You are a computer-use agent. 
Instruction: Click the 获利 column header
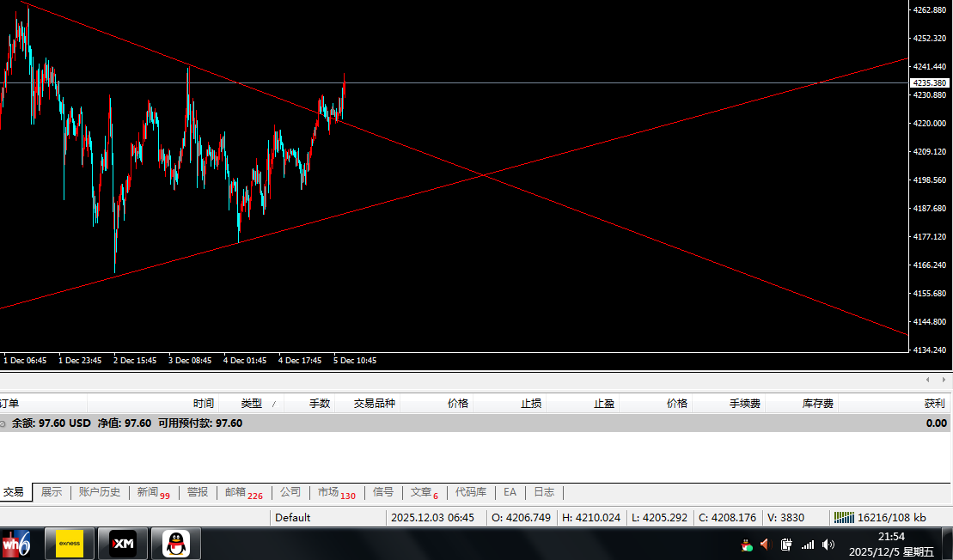tap(933, 404)
